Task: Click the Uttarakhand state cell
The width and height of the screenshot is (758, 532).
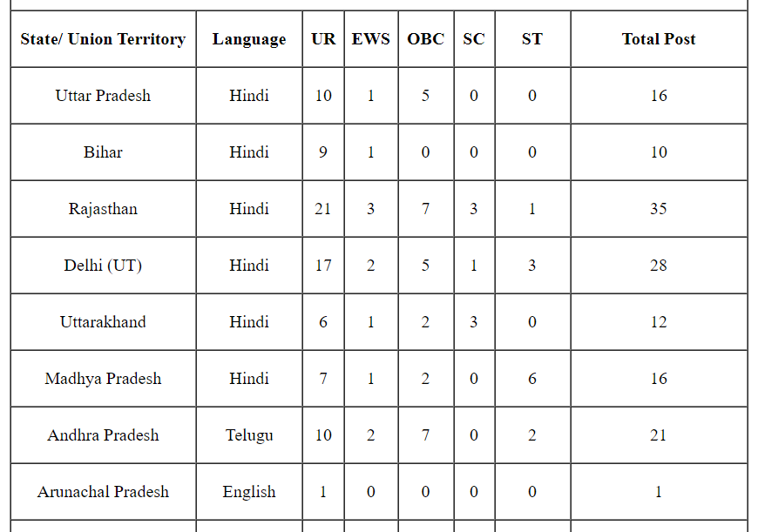Action: pyautogui.click(x=103, y=321)
